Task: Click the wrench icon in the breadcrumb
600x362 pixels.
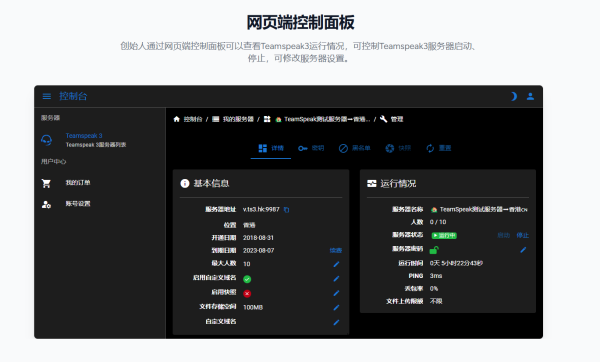Action: [384, 119]
